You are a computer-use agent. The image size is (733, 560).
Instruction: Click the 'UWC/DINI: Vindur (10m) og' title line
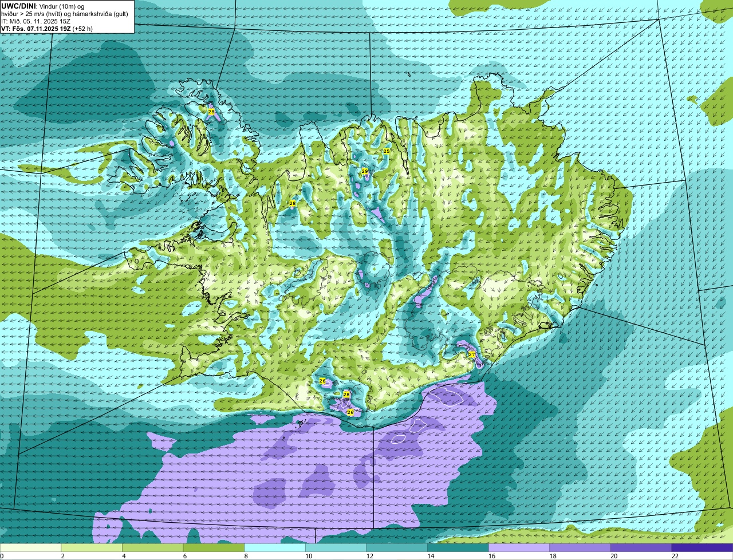(43, 6)
